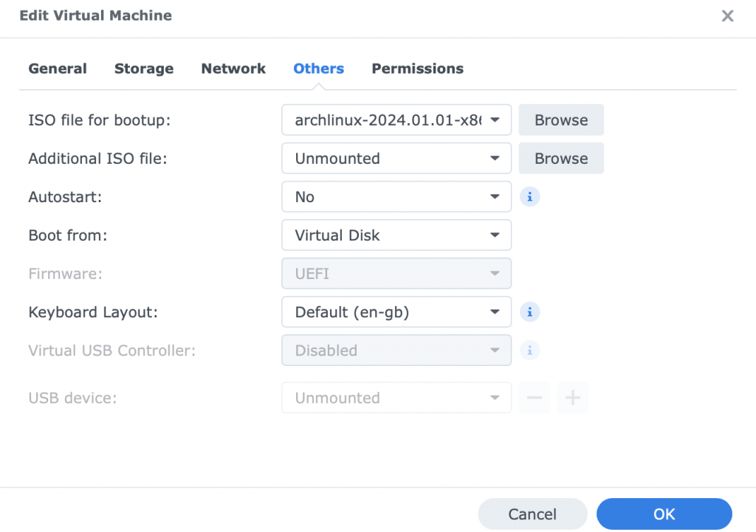756x532 pixels.
Task: Click the Virtual USB Controller info icon
Action: 530,350
